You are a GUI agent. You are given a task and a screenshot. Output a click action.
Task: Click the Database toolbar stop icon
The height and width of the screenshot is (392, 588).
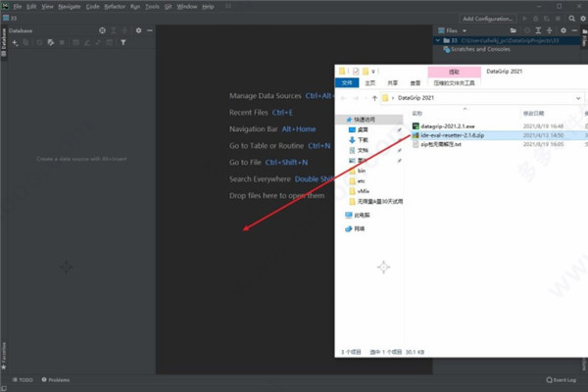(62, 42)
